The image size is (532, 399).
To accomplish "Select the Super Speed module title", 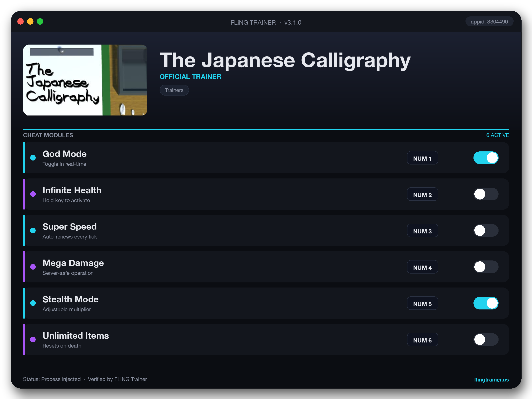I will 70,227.
